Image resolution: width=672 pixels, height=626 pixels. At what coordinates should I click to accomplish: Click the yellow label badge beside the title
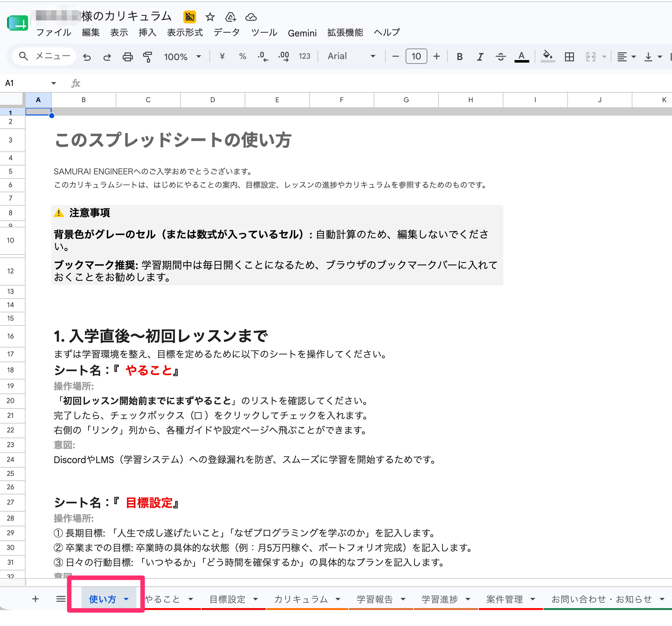point(190,17)
